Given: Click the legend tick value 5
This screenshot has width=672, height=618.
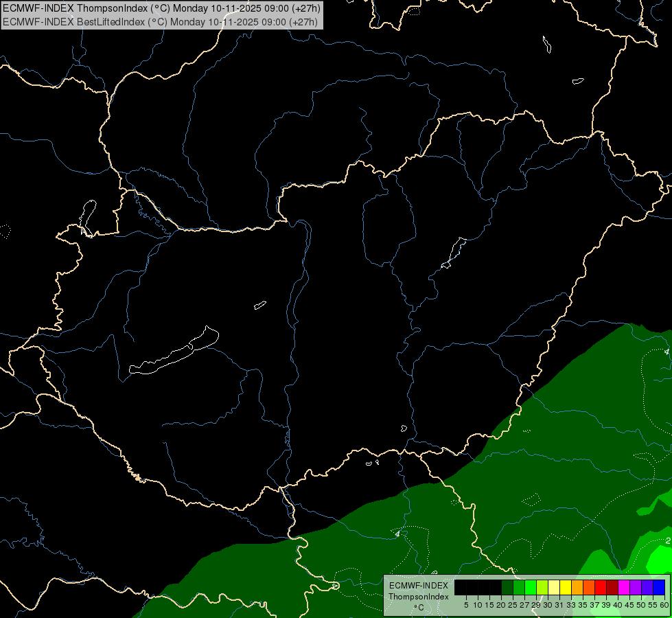Looking at the screenshot, I should (466, 605).
